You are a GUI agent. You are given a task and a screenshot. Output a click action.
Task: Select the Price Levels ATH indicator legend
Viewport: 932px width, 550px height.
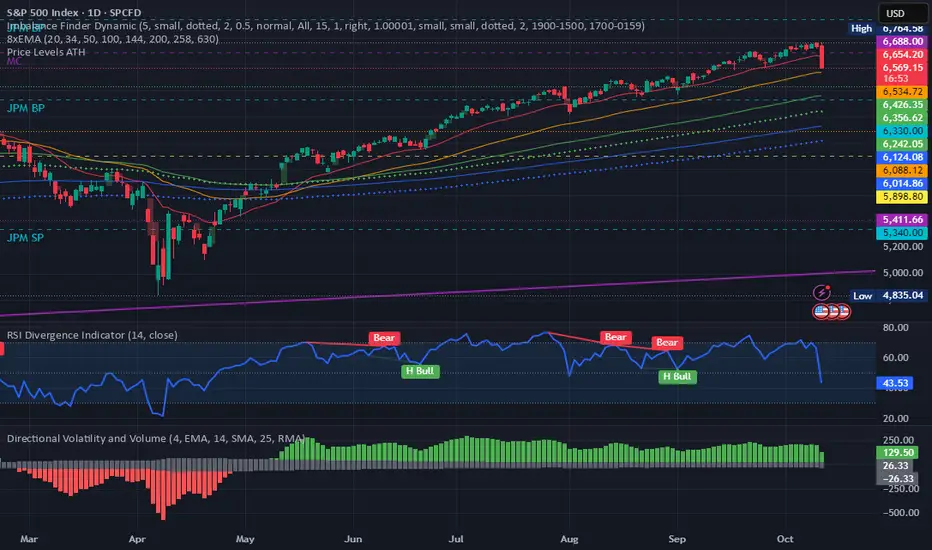click(46, 52)
